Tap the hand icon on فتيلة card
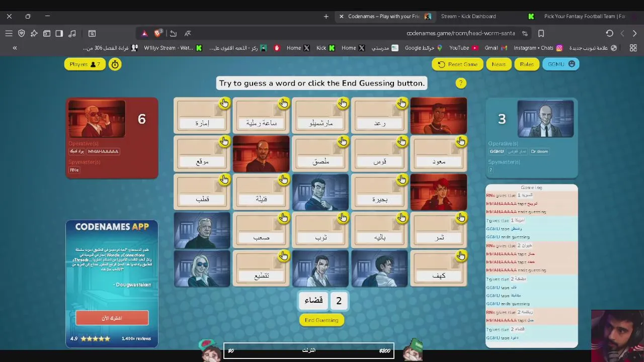The image size is (644, 362). click(x=284, y=180)
